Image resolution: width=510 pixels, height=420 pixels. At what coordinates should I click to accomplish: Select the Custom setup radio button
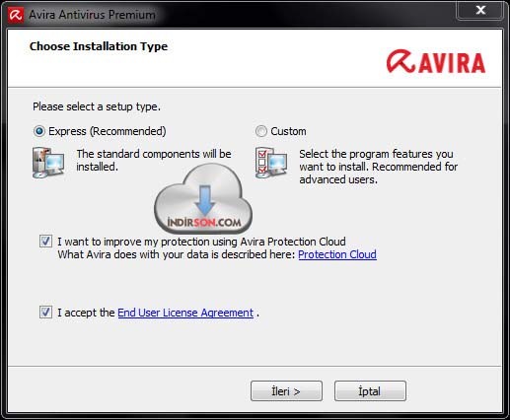(261, 131)
